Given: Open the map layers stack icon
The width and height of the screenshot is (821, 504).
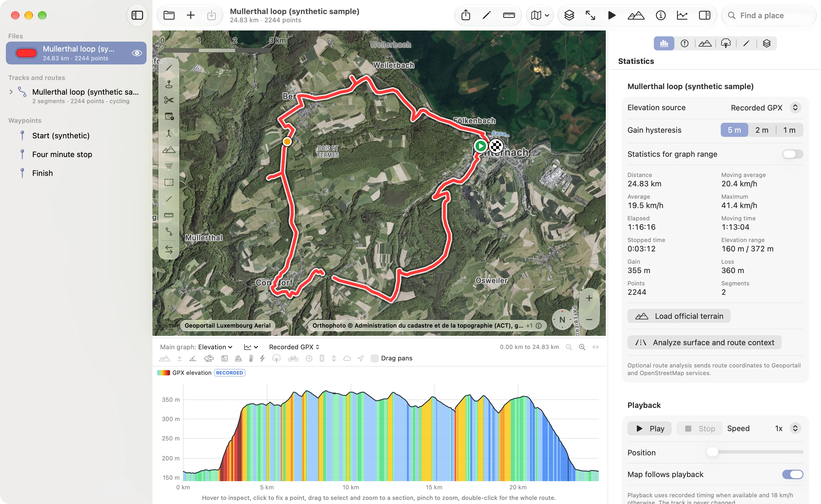Looking at the screenshot, I should [x=569, y=15].
